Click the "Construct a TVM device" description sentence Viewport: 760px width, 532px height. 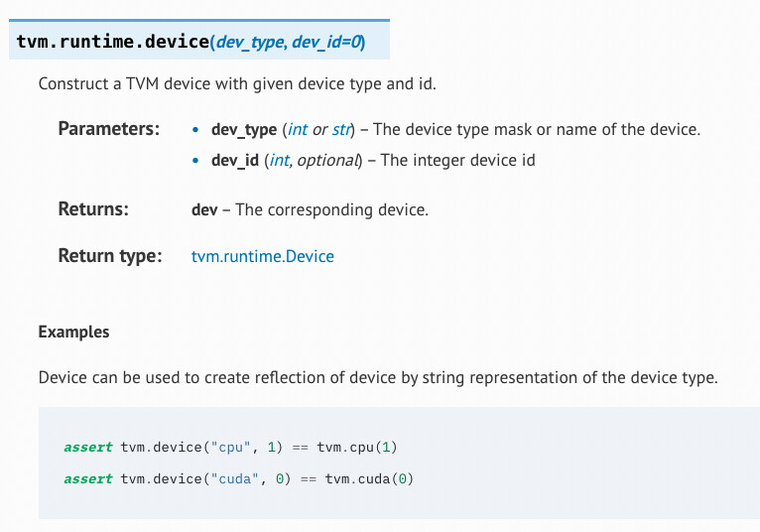click(237, 83)
